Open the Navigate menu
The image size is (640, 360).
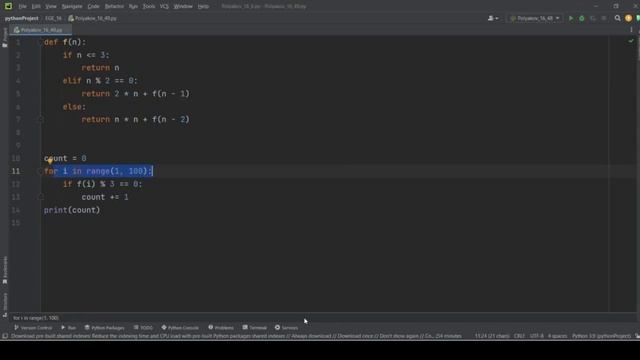[72, 6]
